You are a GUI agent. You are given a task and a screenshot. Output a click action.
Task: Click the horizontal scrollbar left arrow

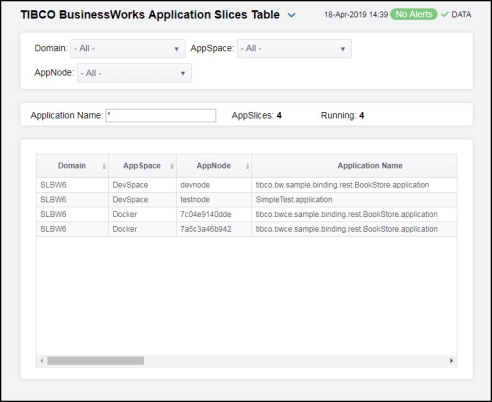pyautogui.click(x=42, y=361)
